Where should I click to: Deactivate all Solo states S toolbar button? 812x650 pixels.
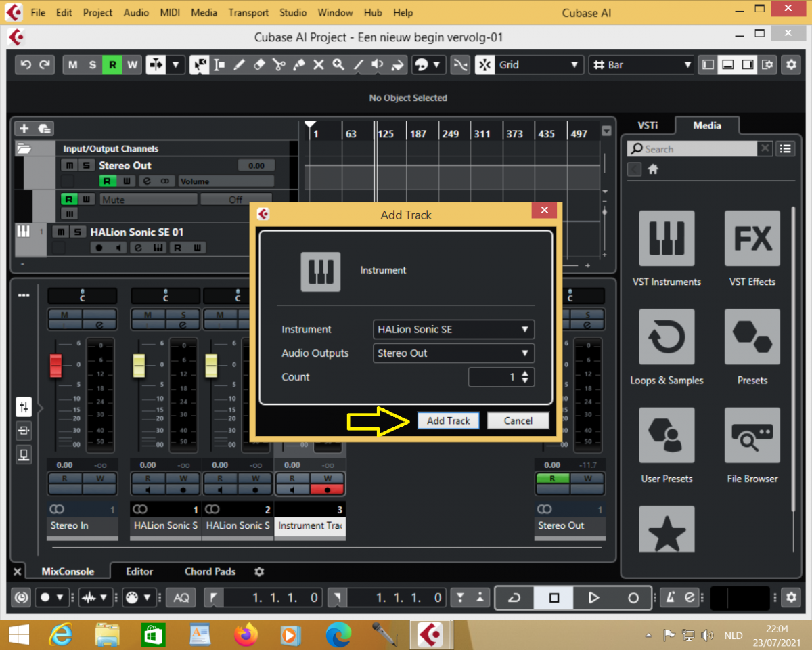click(93, 65)
